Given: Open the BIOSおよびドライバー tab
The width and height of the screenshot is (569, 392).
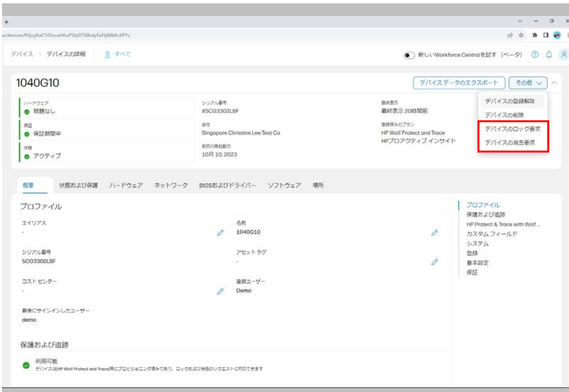Looking at the screenshot, I should pos(227,185).
